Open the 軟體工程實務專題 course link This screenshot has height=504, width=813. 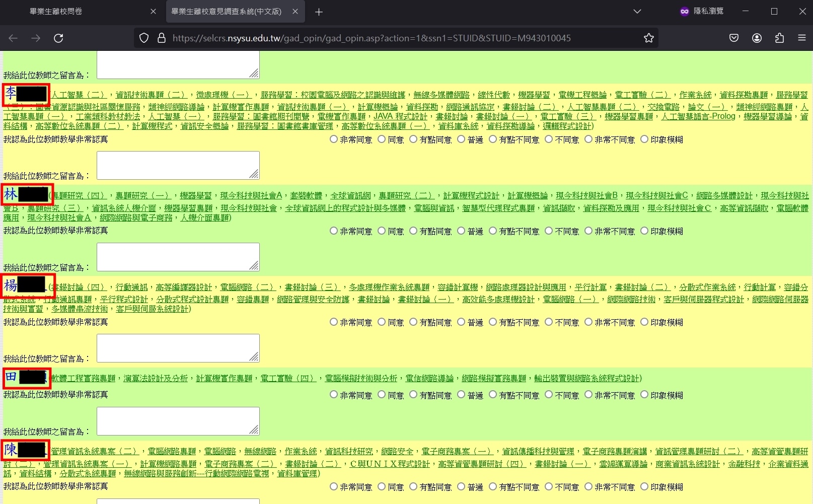click(x=83, y=378)
